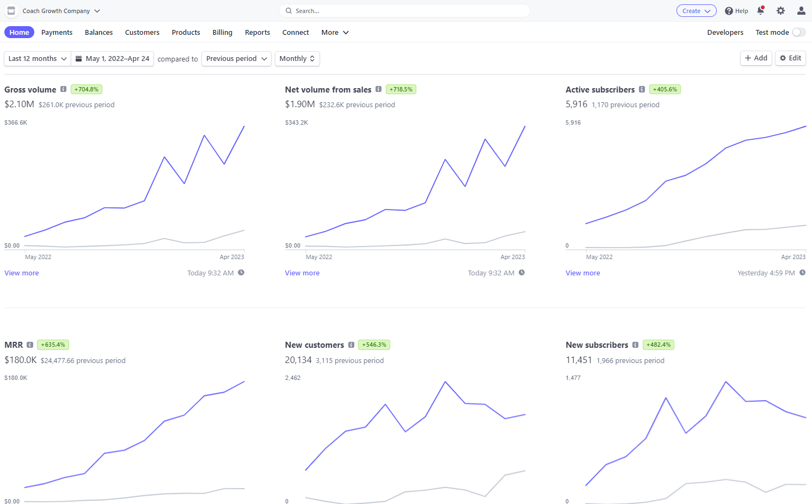Expand the Last 12 months dropdown
Viewport: 812px width, 504px height.
tap(38, 59)
